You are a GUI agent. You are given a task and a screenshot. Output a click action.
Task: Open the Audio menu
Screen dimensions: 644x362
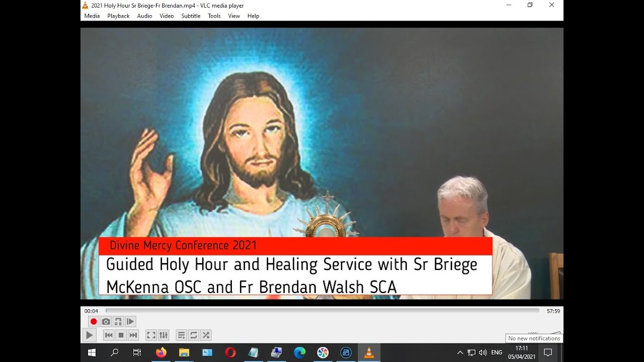[x=144, y=16]
